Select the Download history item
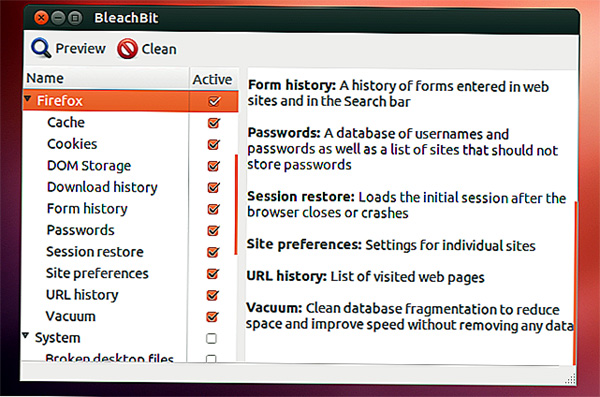The height and width of the screenshot is (397, 600). (x=102, y=187)
